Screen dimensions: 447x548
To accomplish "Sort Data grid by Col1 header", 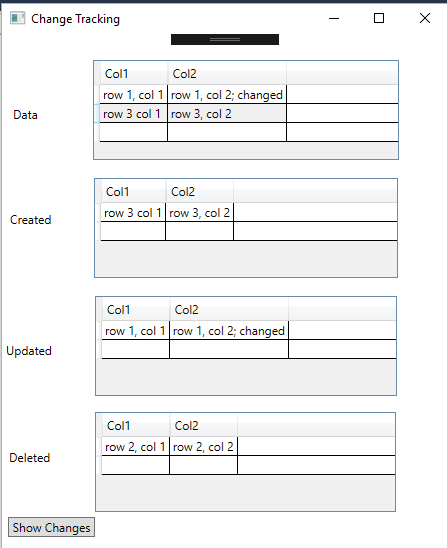I will [x=134, y=74].
